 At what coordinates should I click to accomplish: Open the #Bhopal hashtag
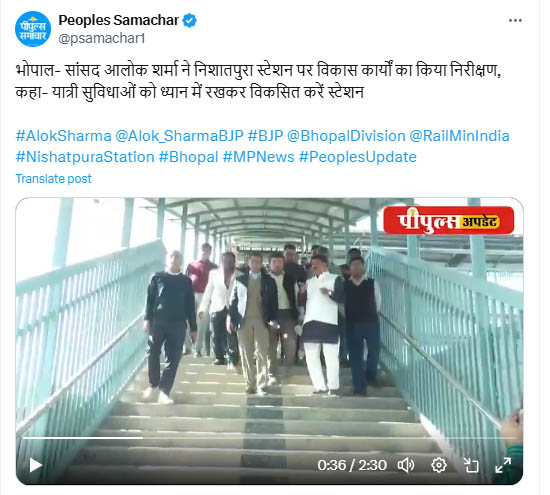189,157
